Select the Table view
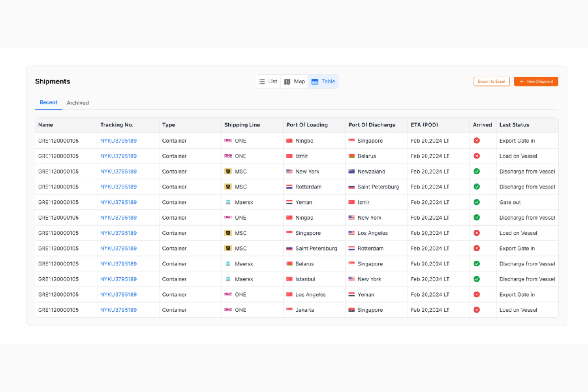Screen dimensions: 588x392 [x=323, y=81]
